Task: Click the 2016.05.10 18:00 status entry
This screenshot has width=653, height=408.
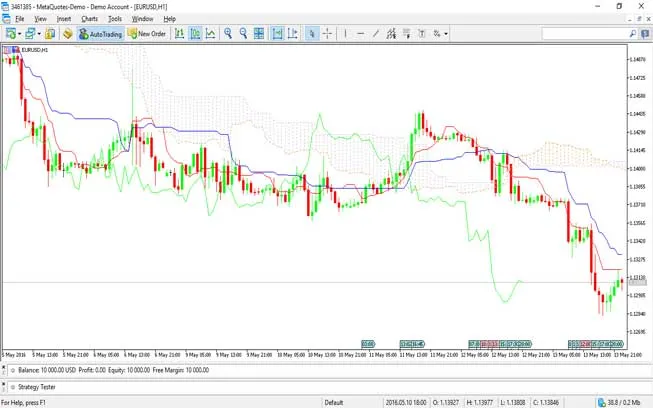Action: coord(406,403)
